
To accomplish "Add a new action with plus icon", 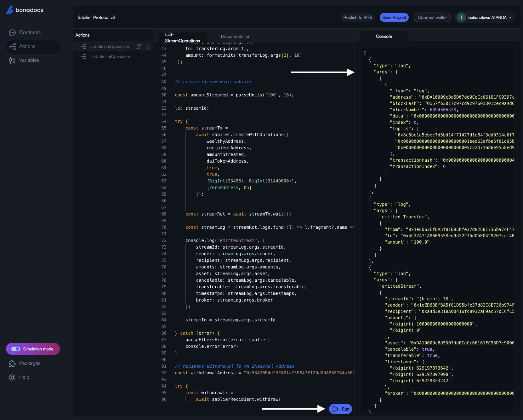I will coord(148,35).
